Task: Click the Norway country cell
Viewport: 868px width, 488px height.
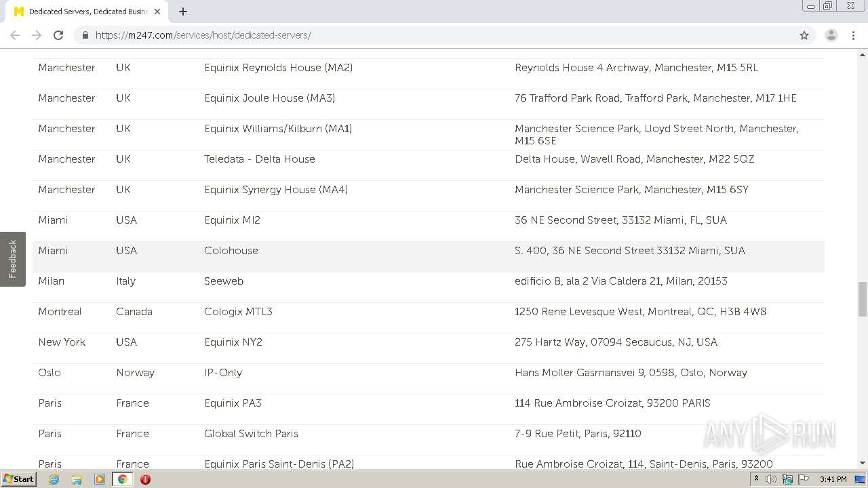Action: click(x=135, y=373)
